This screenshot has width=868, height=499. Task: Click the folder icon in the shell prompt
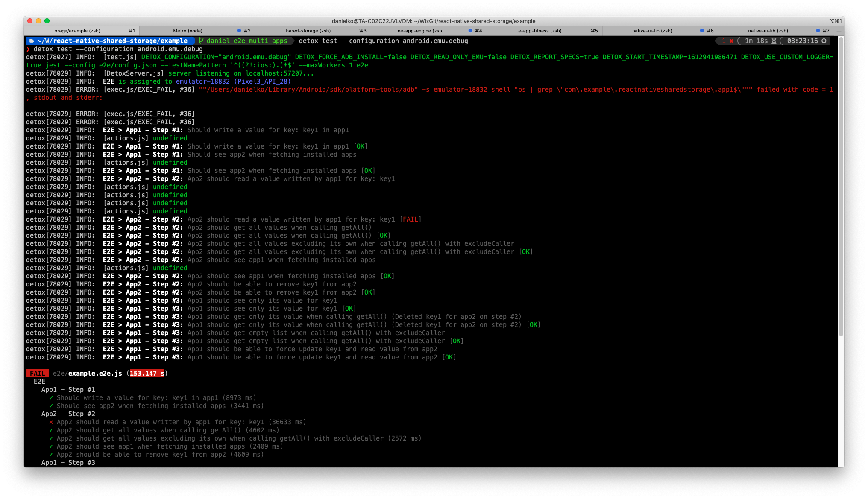click(x=32, y=41)
